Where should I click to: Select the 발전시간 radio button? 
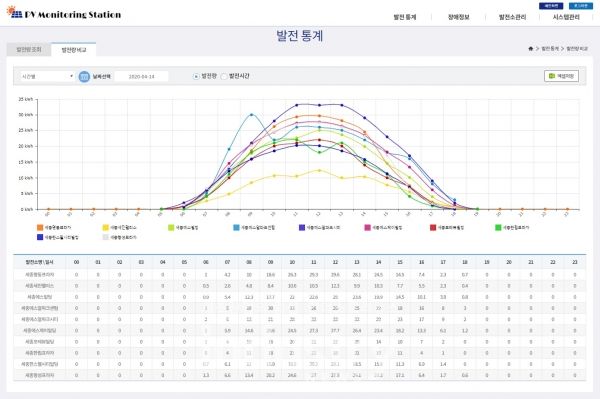[224, 77]
